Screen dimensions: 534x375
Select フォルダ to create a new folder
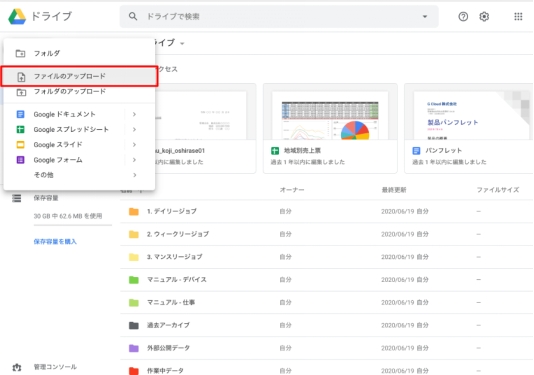(79, 53)
